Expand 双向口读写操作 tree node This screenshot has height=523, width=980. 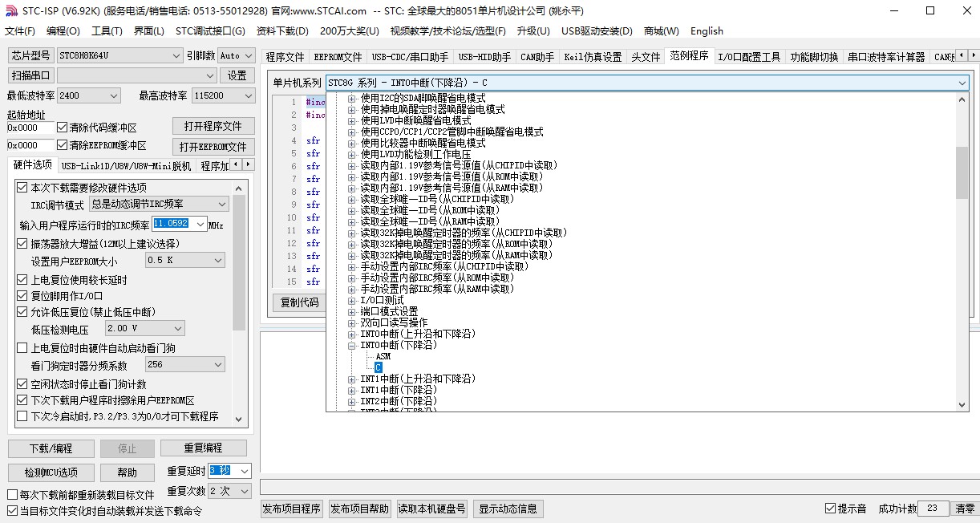pos(351,322)
